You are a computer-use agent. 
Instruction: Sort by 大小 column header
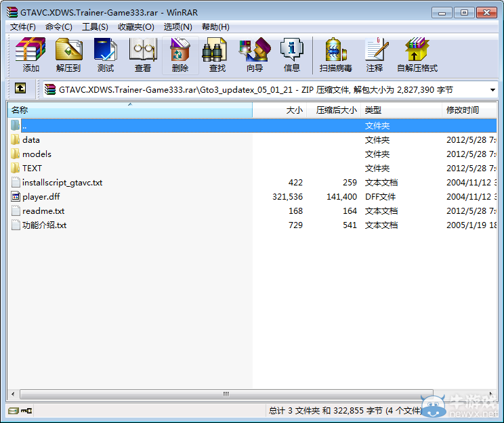(280, 110)
